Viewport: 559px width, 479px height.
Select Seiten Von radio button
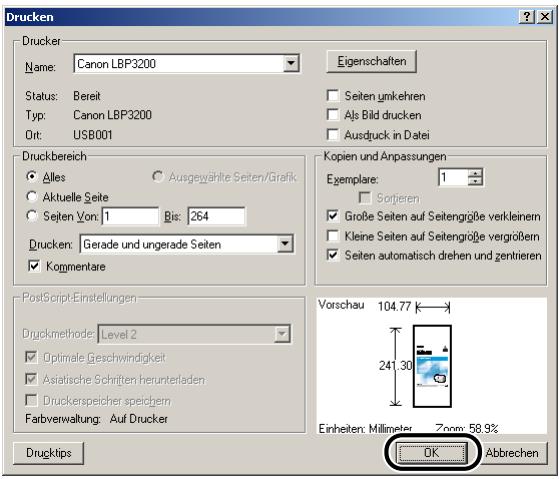tap(32, 216)
